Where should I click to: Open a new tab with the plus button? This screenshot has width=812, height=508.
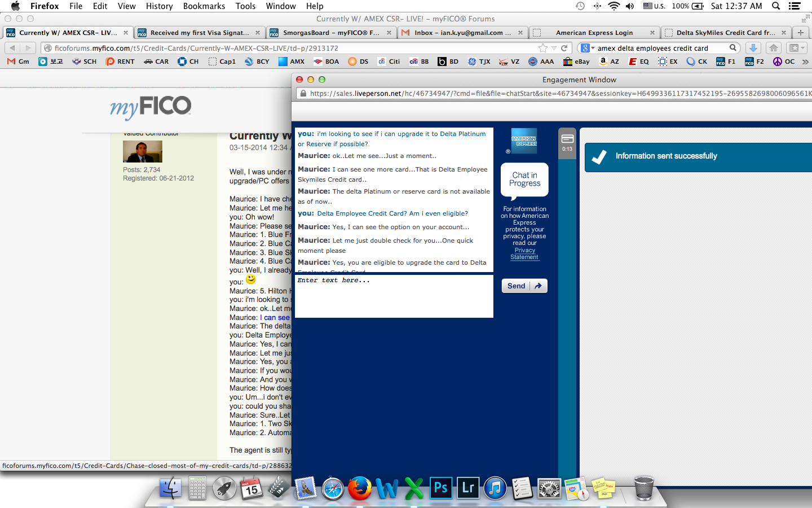click(801, 33)
